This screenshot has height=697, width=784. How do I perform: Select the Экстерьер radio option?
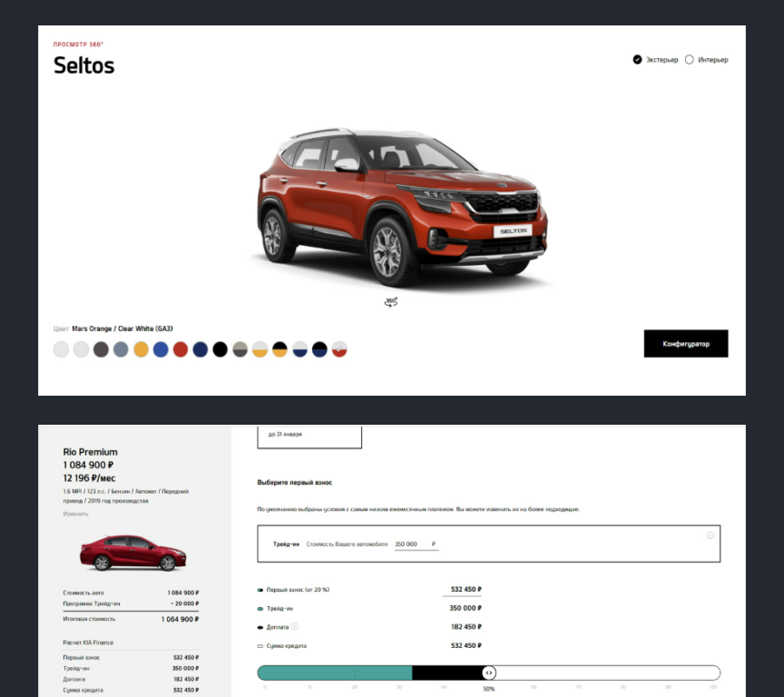click(x=637, y=60)
